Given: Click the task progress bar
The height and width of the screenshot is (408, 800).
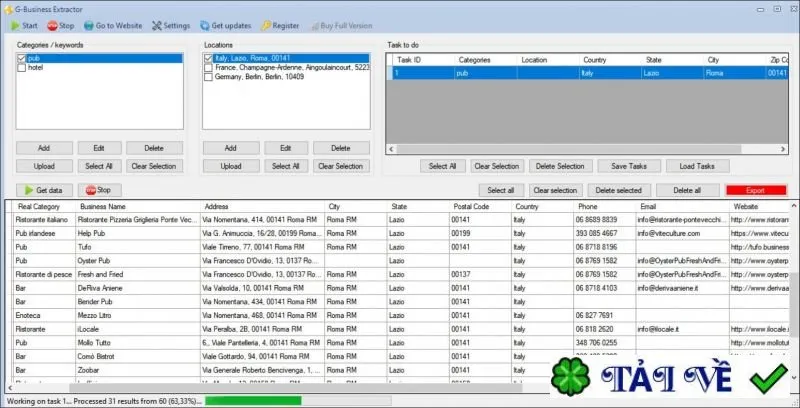Looking at the screenshot, I should (298, 401).
